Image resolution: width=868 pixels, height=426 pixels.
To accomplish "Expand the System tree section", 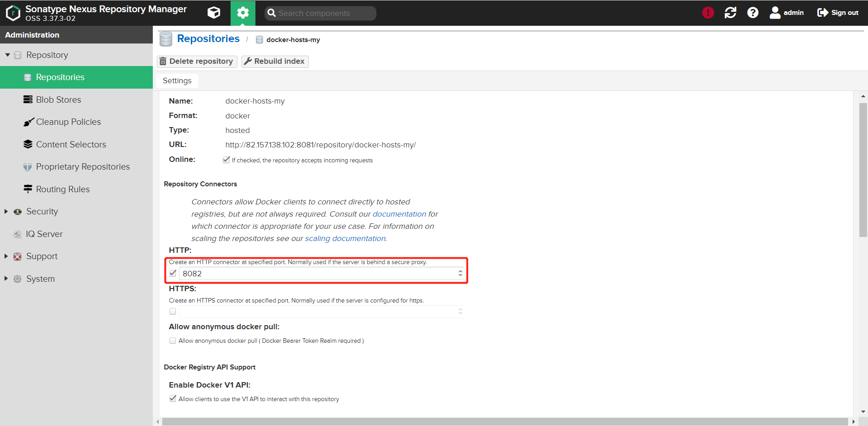I will point(6,279).
